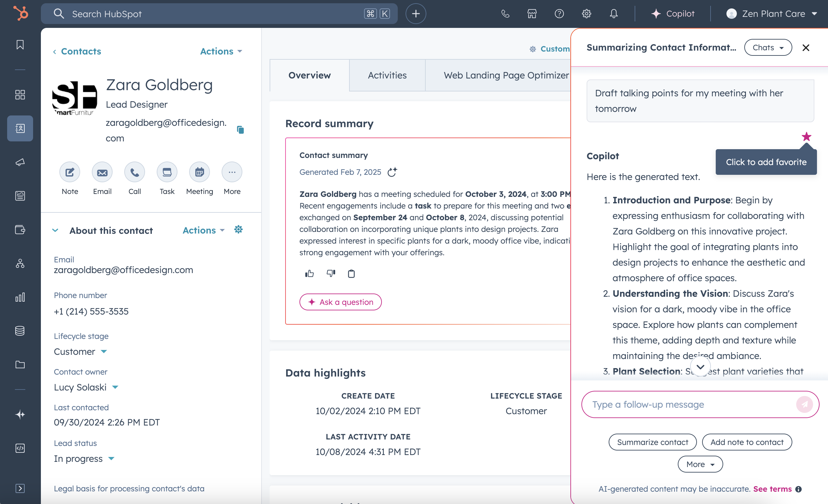Image resolution: width=828 pixels, height=504 pixels.
Task: Click phone number +1 (214) 555-3535
Action: coord(91,311)
